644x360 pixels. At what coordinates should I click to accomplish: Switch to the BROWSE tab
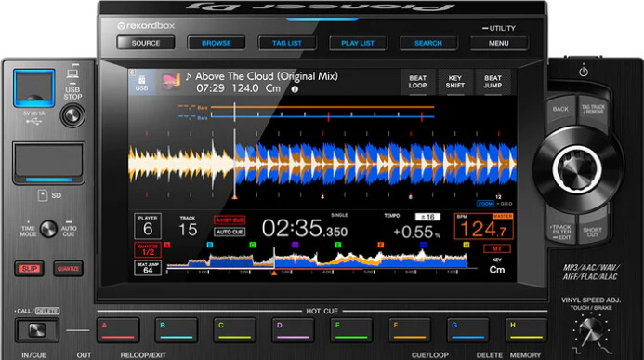click(217, 43)
